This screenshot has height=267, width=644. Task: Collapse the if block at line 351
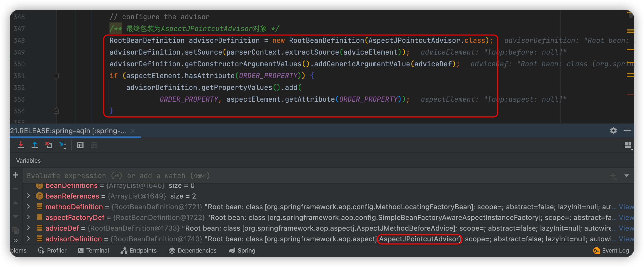pyautogui.click(x=56, y=76)
